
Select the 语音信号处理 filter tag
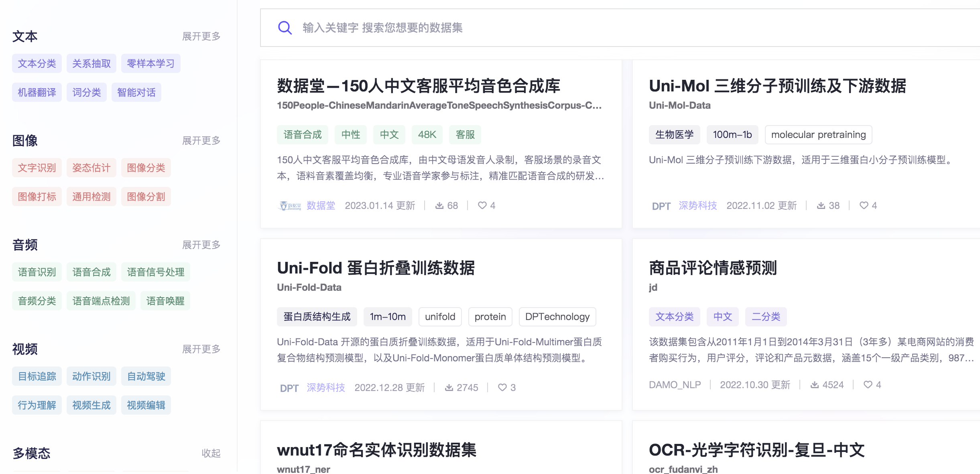[156, 272]
